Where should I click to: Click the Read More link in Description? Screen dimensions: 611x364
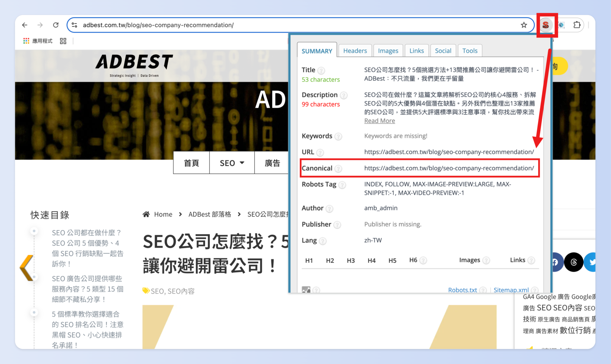click(x=379, y=120)
